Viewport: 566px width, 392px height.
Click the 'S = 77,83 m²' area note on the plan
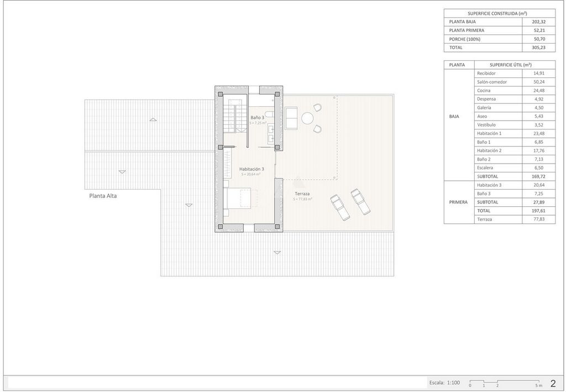(302, 199)
